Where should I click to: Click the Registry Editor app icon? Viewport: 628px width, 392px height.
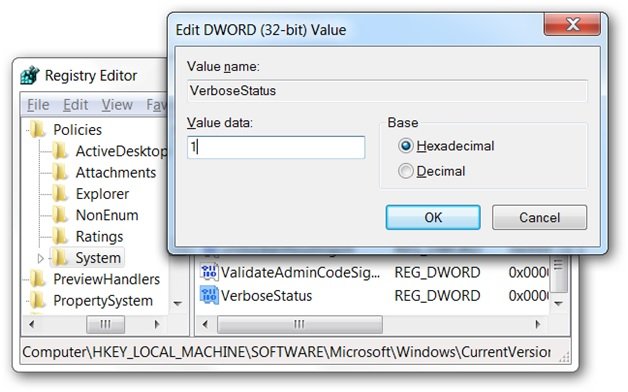tap(30, 75)
